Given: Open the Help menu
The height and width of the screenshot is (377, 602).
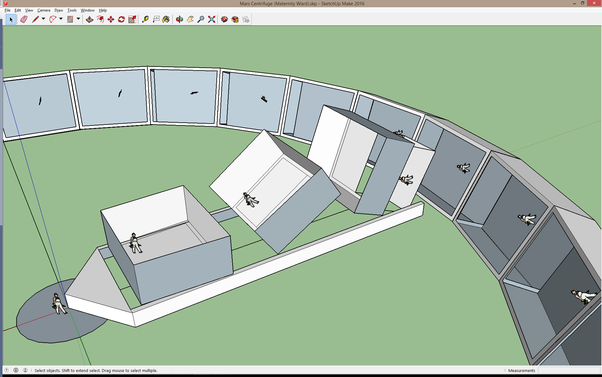Looking at the screenshot, I should [x=103, y=10].
